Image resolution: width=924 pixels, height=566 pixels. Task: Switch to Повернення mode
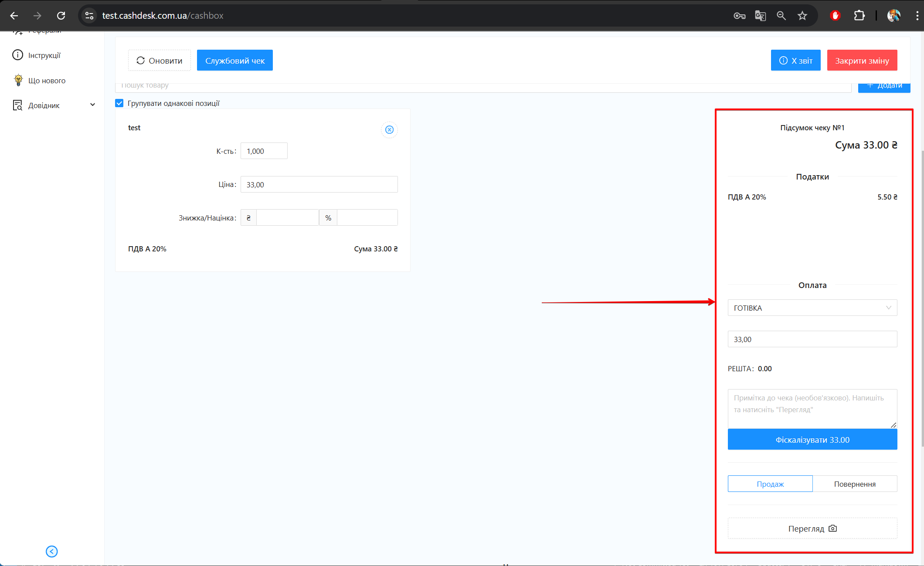(854, 484)
